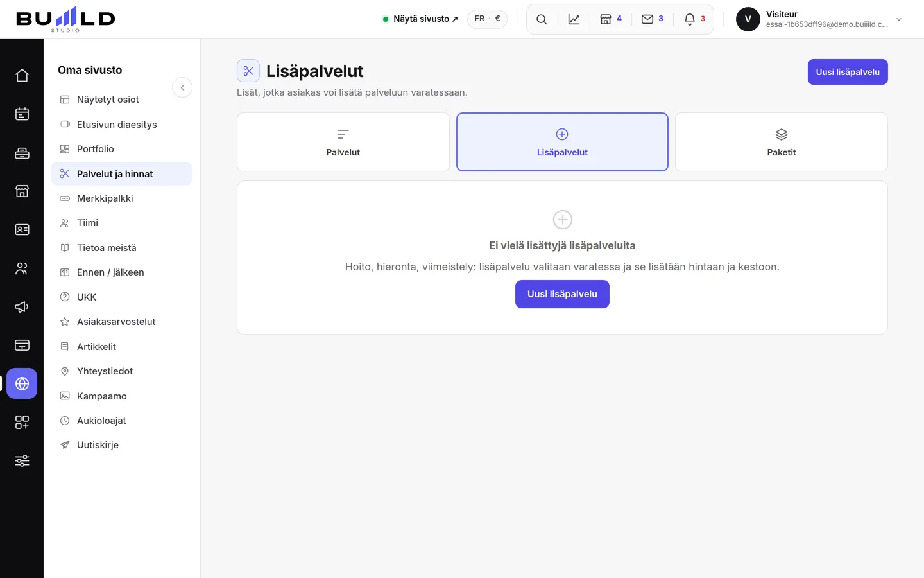This screenshot has width=924, height=578.
Task: Open the calendar icon in the left rail
Action: (x=22, y=114)
